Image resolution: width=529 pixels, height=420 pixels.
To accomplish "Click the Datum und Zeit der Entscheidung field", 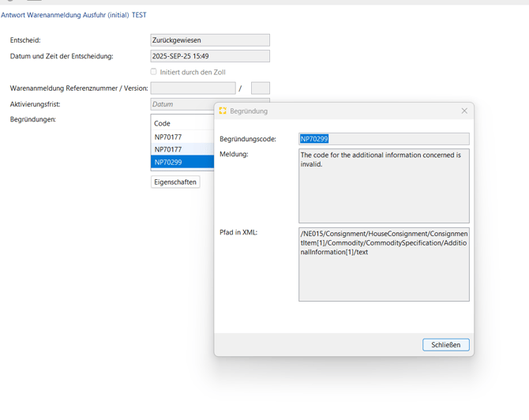I will tap(210, 56).
